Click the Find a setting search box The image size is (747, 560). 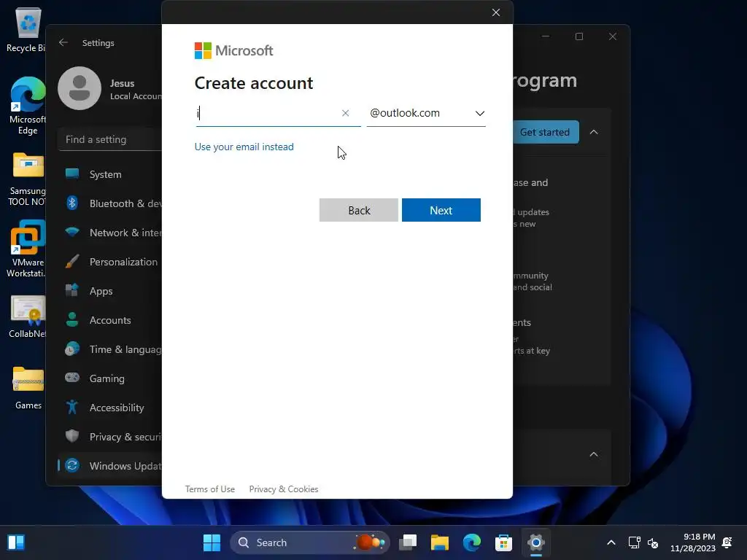pos(109,139)
